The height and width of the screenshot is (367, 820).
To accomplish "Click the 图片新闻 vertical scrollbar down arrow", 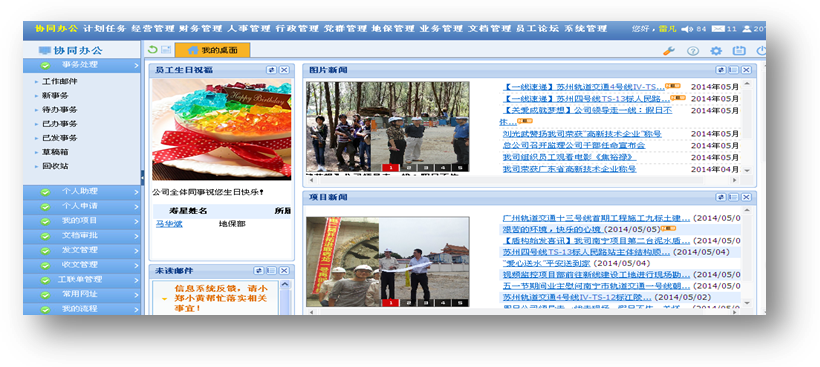I will click(746, 170).
